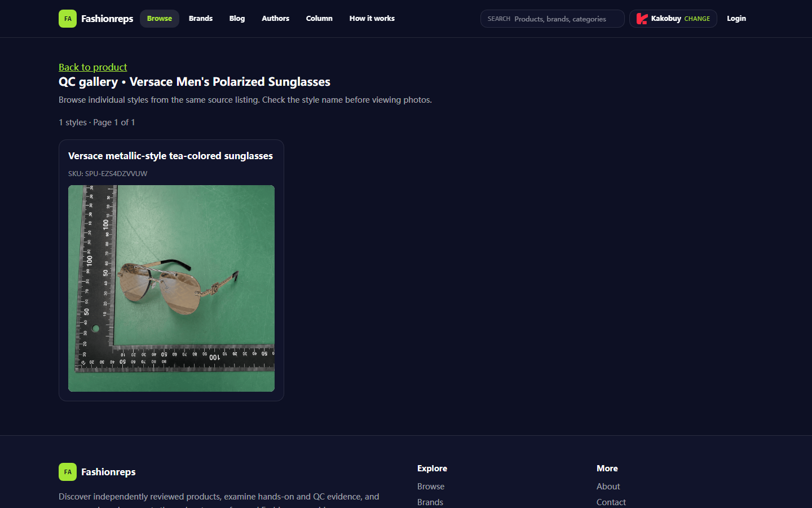812x508 pixels.
Task: Click the Versace metallic-style tea-colored sunglasses title
Action: 170,156
